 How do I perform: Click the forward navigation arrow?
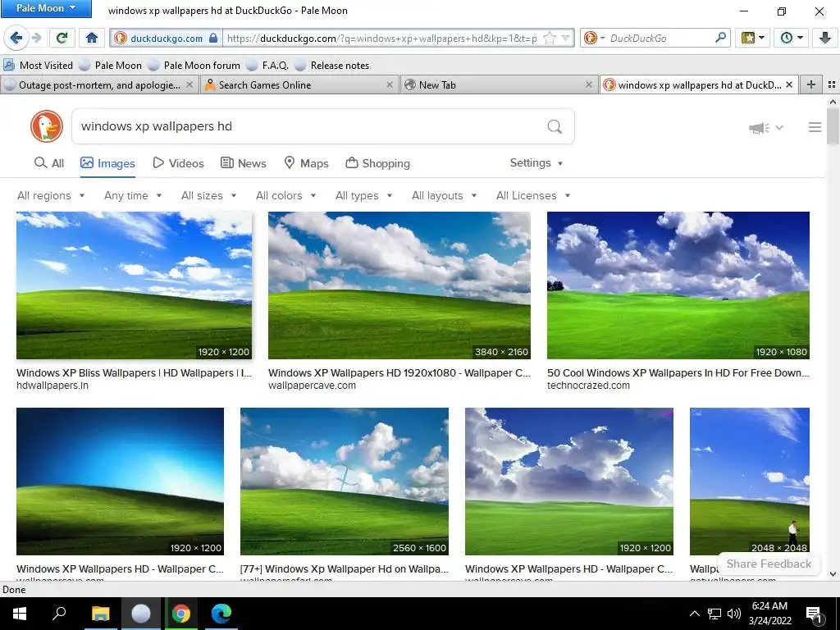click(x=36, y=38)
